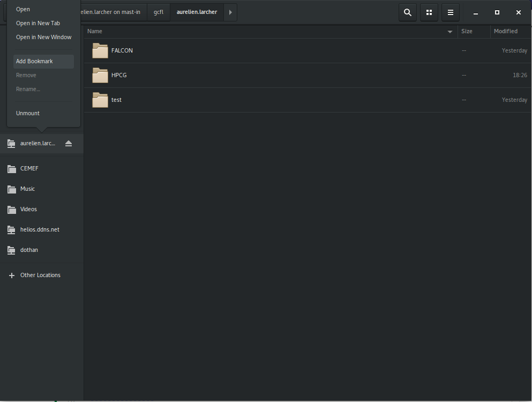The height and width of the screenshot is (402, 532).
Task: Click the dothan network server icon
Action: coord(12,250)
